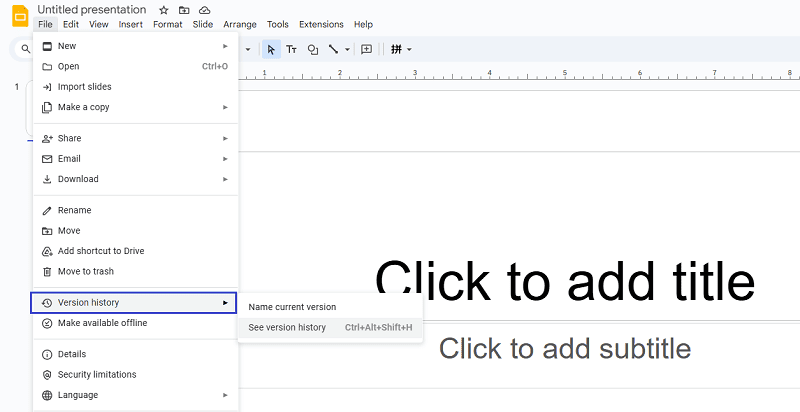
Task: Pick the line tool
Action: tap(333, 49)
